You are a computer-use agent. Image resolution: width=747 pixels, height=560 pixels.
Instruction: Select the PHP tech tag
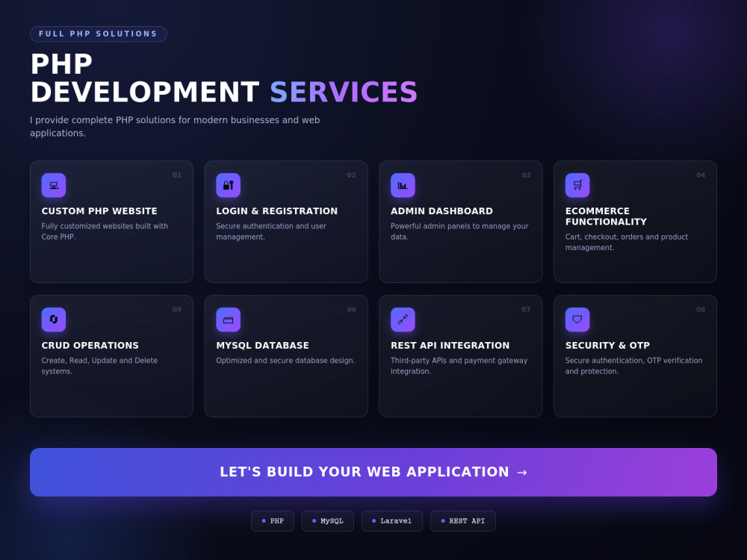click(273, 521)
